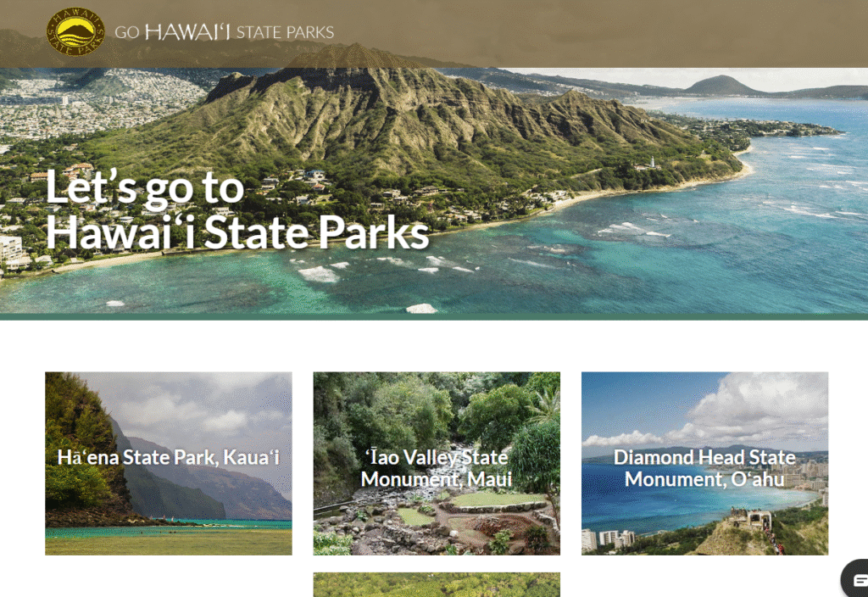Viewport: 868px width, 597px height.
Task: Click the "Hawaiʻi State Parks" hero heading line
Action: [237, 232]
